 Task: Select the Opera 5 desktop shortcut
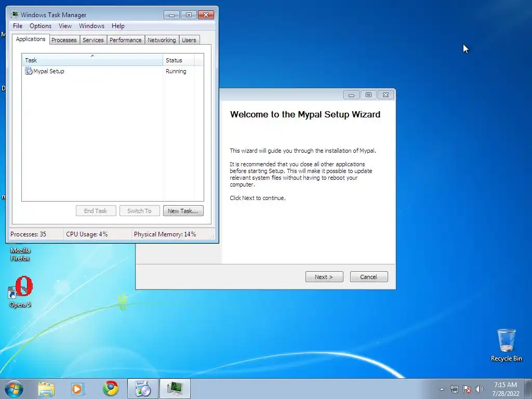(20, 292)
